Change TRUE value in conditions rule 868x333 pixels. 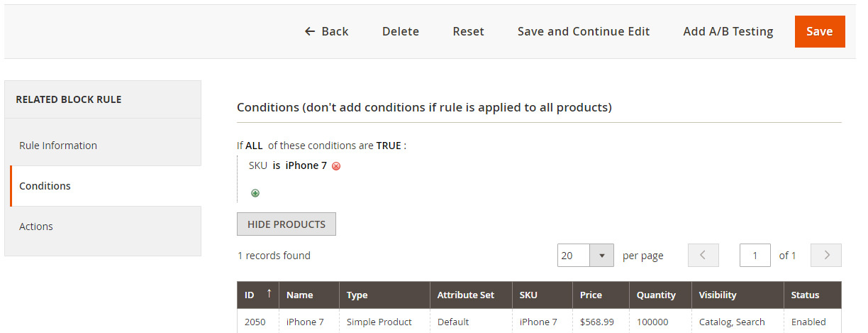[x=389, y=146]
